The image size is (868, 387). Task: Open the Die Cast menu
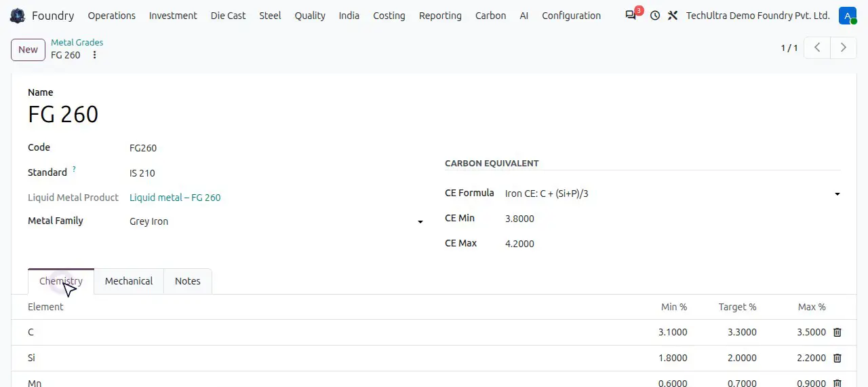pyautogui.click(x=229, y=16)
